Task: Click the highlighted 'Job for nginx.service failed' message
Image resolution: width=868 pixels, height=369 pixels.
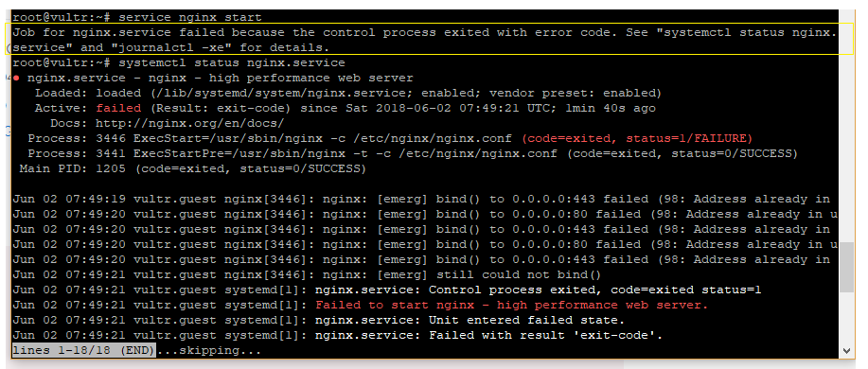Action: click(x=424, y=40)
